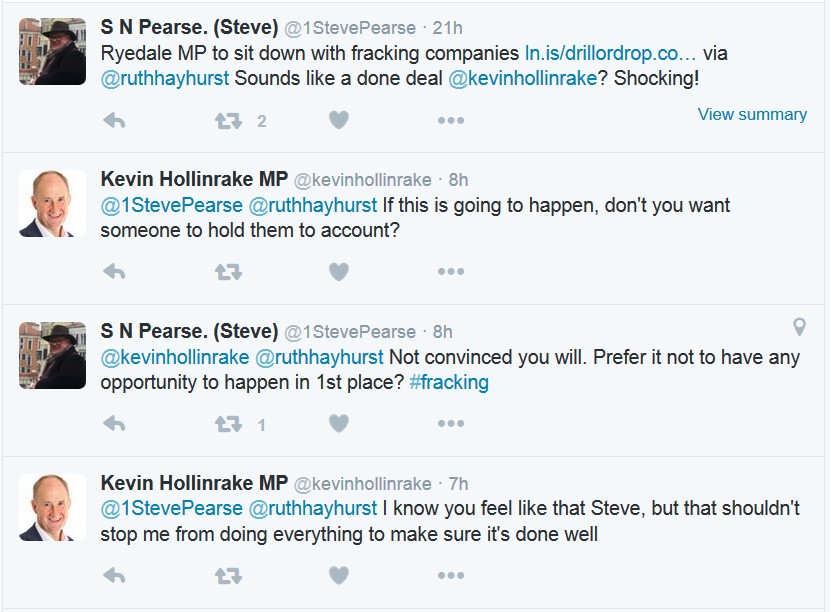Click Steve Pearse's avatar on the top tweet
The height and width of the screenshot is (612, 831).
click(52, 51)
